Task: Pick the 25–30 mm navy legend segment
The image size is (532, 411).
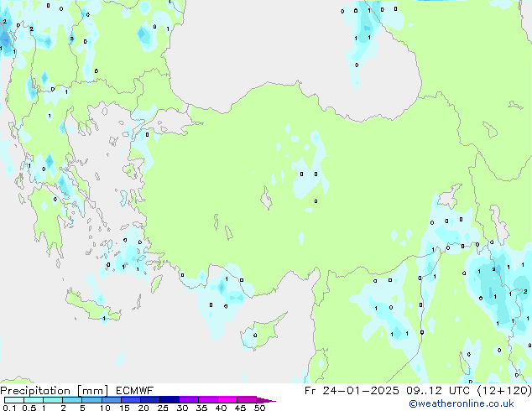Action: pyautogui.click(x=169, y=400)
